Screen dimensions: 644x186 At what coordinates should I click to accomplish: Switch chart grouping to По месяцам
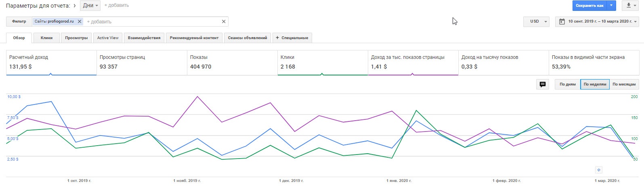pos(624,84)
